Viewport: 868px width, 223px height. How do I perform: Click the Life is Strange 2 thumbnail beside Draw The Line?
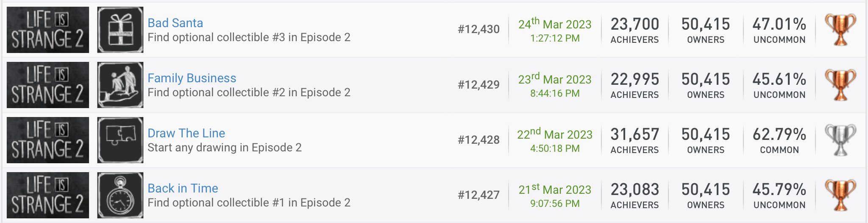[x=48, y=140]
